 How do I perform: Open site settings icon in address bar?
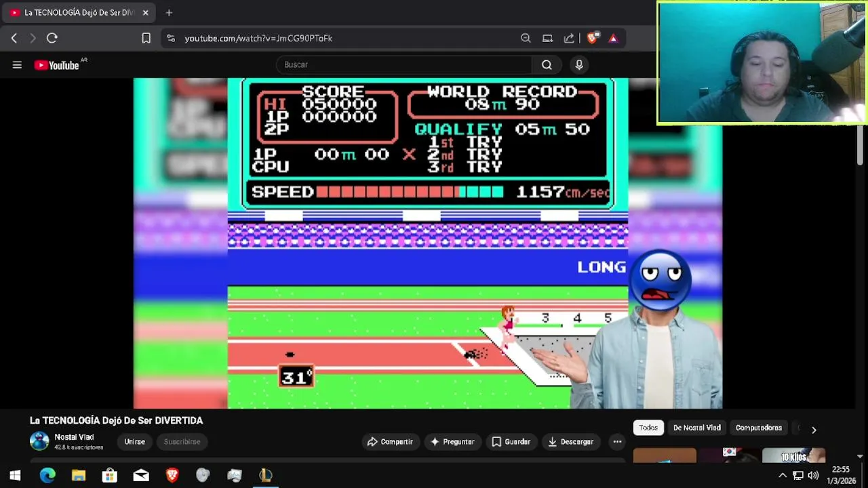pyautogui.click(x=171, y=38)
